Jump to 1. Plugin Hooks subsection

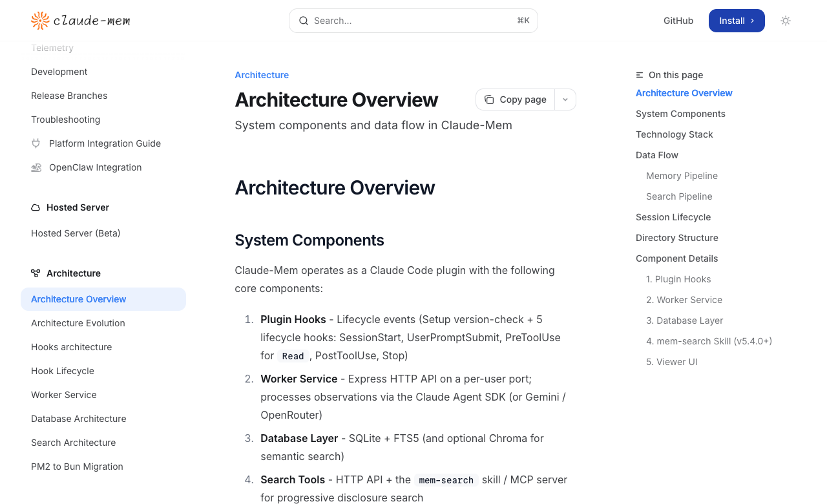pyautogui.click(x=678, y=279)
